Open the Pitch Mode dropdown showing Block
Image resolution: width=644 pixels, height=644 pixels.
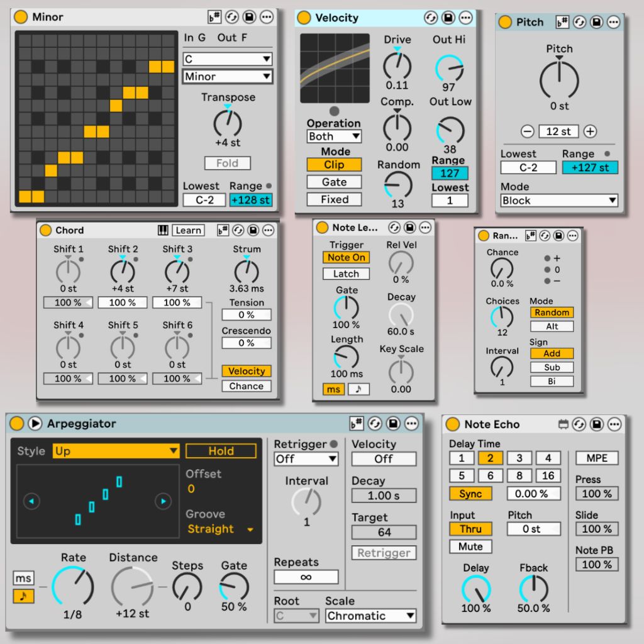(557, 200)
